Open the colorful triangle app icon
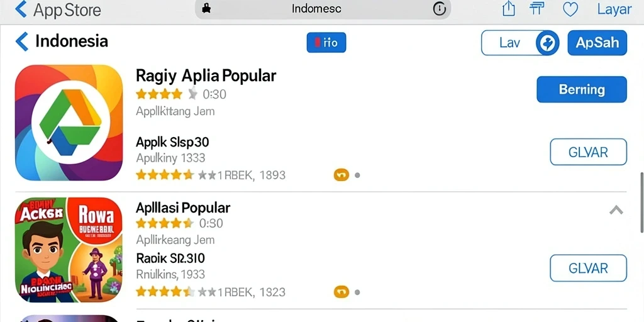644x322 pixels. (x=69, y=123)
